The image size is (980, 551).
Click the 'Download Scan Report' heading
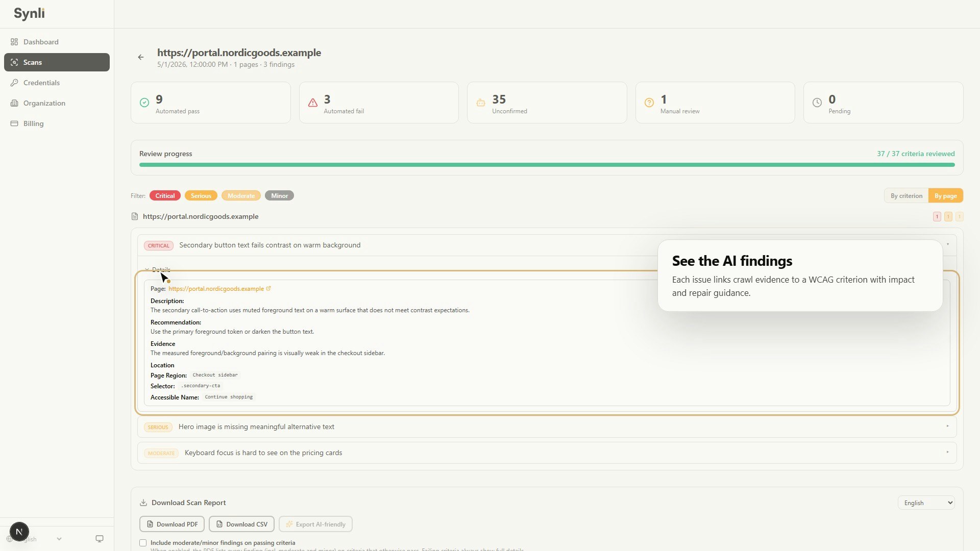[189, 503]
